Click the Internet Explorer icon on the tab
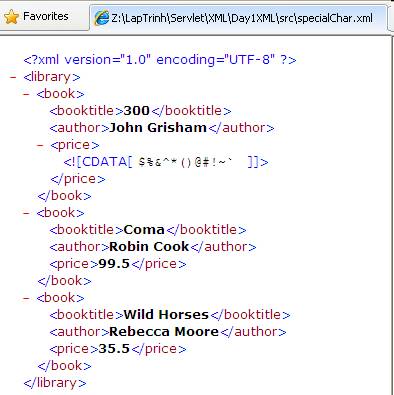 point(102,18)
